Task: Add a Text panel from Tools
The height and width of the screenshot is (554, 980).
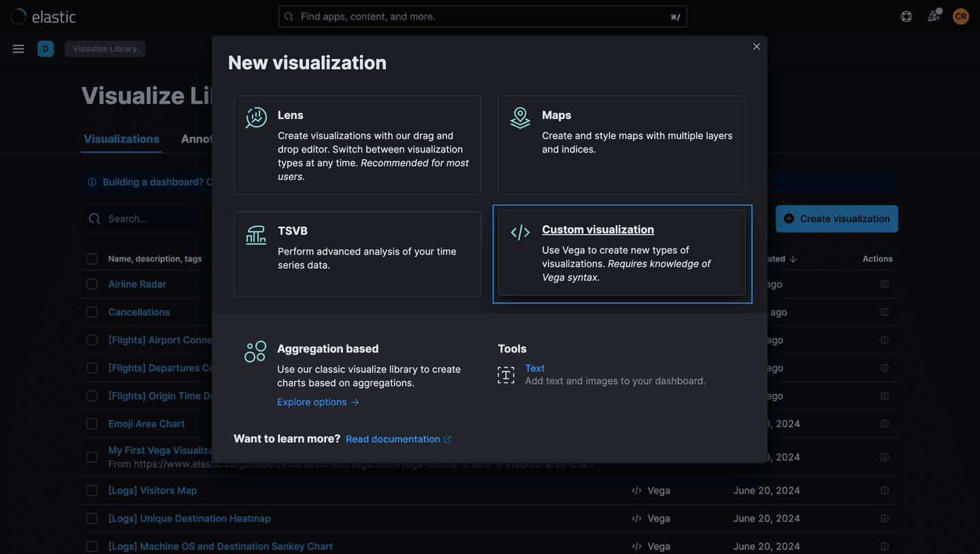Action: point(535,368)
